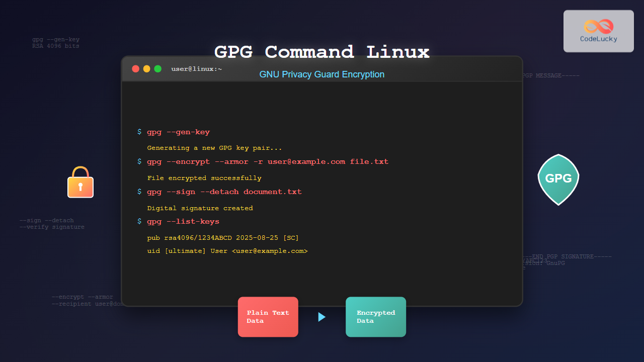Click the gpg --encrypt --armor command
The image size is (644, 362).
pyautogui.click(x=267, y=162)
